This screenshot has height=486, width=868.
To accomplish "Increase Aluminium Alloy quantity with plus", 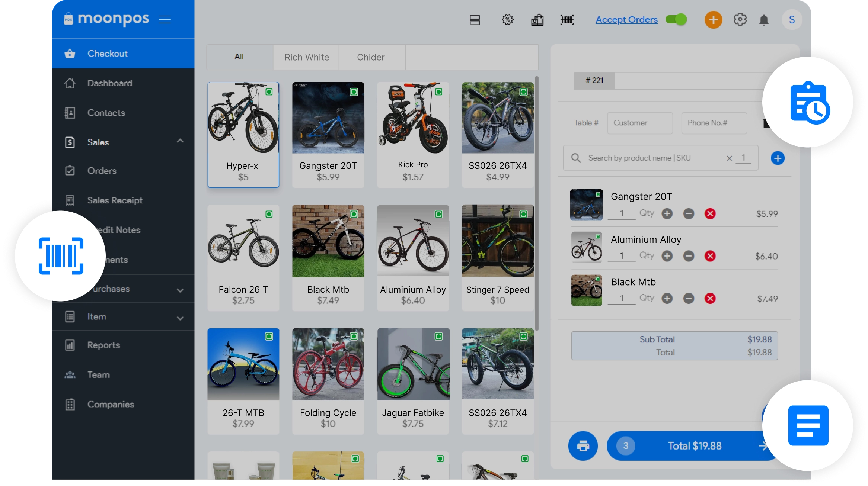I will tap(667, 256).
